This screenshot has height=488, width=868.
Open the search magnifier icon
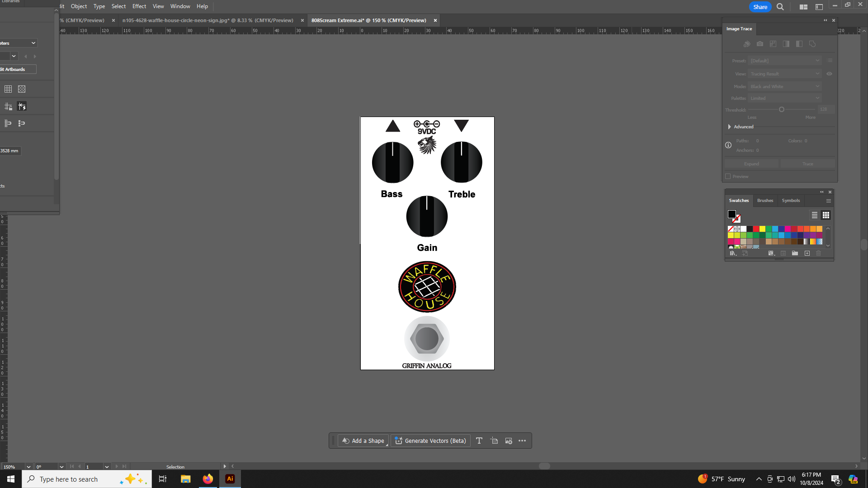click(780, 7)
